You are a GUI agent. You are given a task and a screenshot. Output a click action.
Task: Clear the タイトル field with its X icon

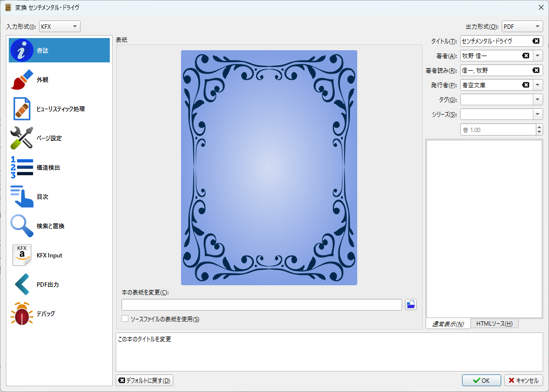click(536, 41)
